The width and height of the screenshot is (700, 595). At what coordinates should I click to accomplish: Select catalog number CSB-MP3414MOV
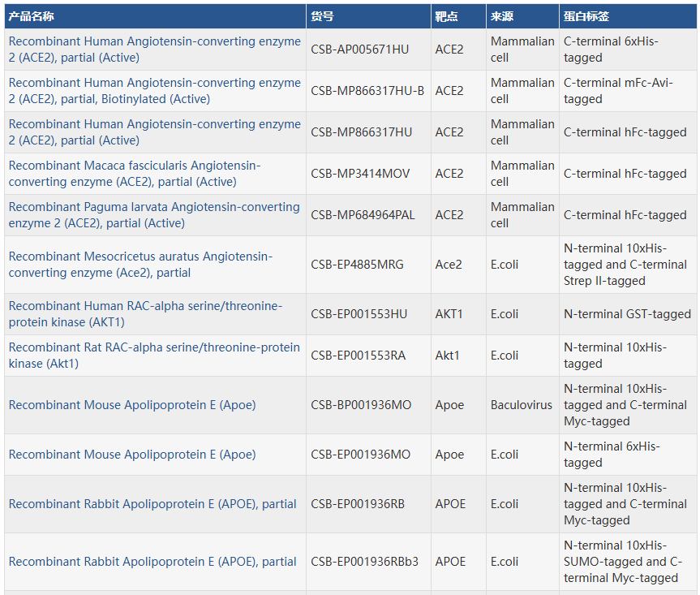click(360, 174)
